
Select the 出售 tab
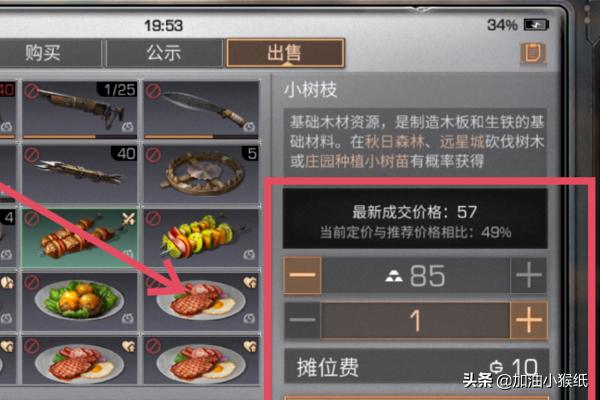[x=285, y=53]
